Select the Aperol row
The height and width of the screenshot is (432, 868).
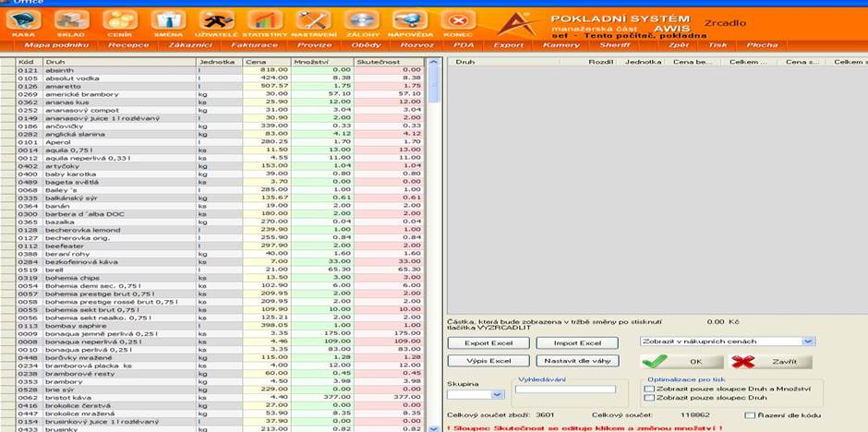(212, 142)
